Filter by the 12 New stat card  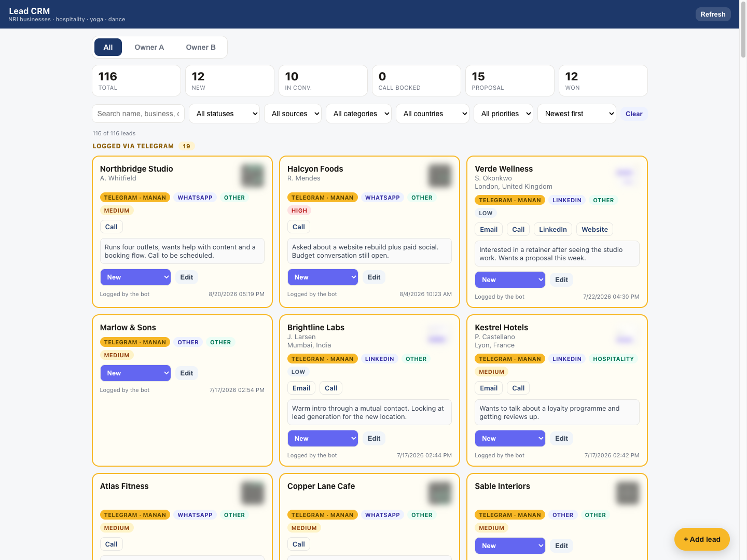[230, 80]
